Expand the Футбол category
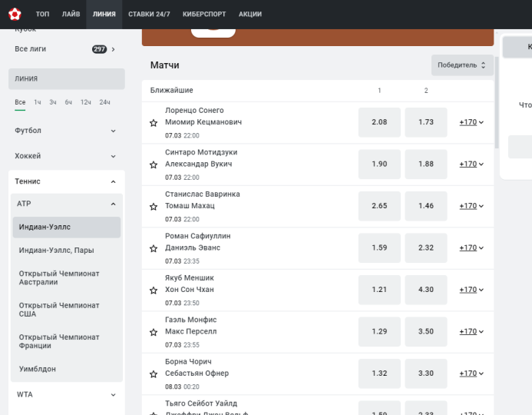The image size is (532, 415). point(67,131)
